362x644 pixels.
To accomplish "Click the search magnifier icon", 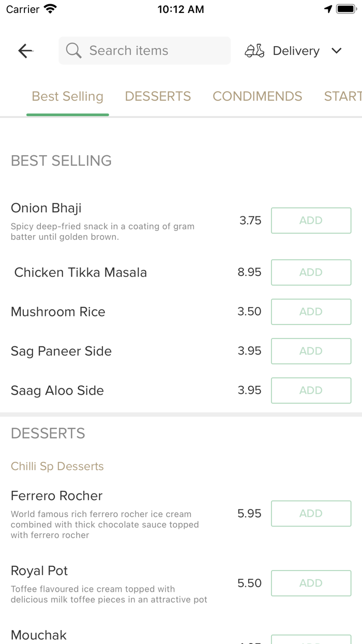I will [x=73, y=51].
